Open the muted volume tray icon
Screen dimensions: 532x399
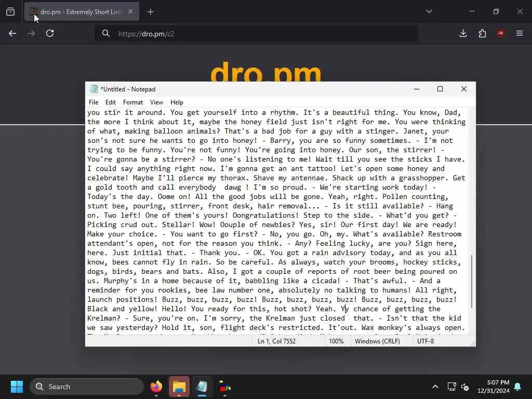[465, 387]
